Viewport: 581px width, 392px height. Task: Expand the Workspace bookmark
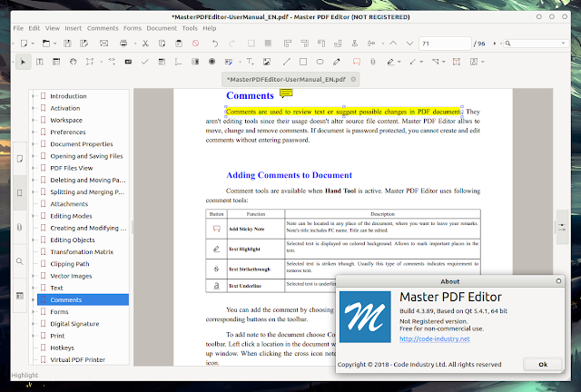tap(33, 120)
